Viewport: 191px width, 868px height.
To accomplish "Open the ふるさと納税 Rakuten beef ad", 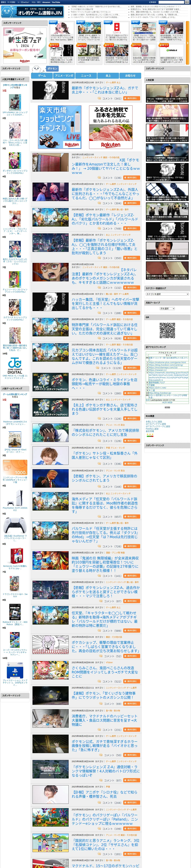I will pos(111,127).
